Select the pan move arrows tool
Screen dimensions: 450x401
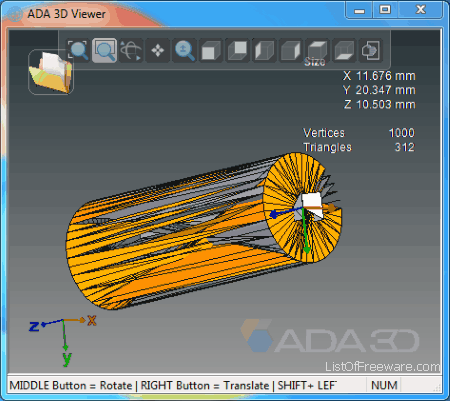[157, 51]
